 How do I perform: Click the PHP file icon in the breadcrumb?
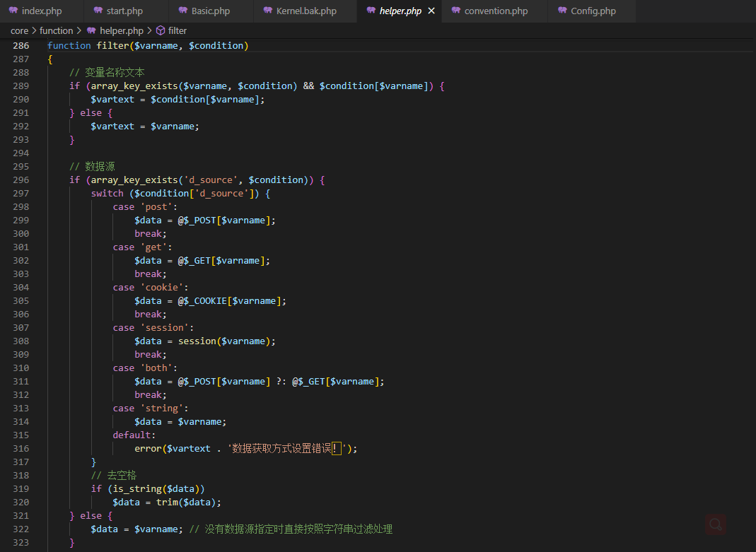92,31
